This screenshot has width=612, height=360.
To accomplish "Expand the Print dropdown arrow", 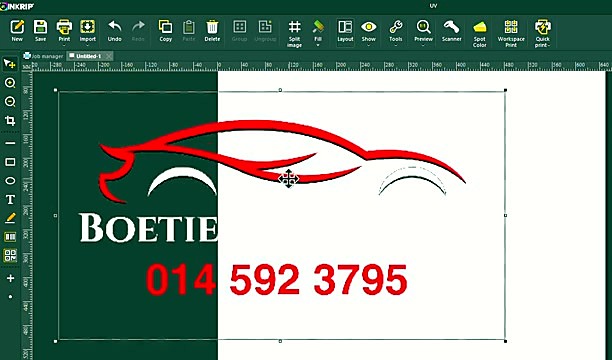I will [64, 45].
